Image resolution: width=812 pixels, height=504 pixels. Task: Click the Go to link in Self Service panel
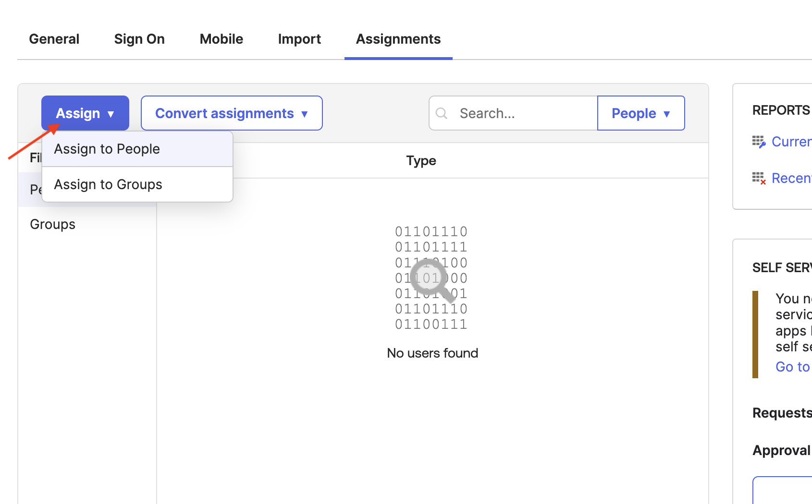pyautogui.click(x=792, y=366)
